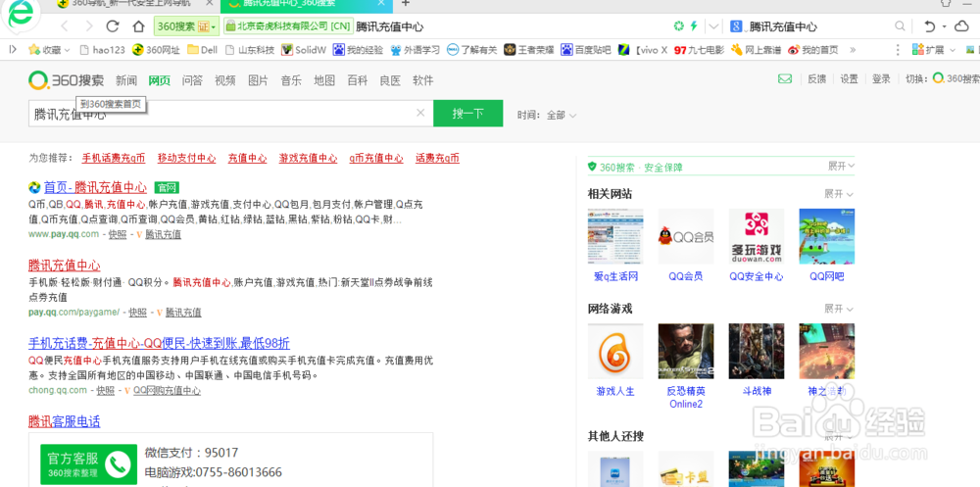Open 腾讯客服电话 link
The height and width of the screenshot is (487, 980).
click(65, 421)
